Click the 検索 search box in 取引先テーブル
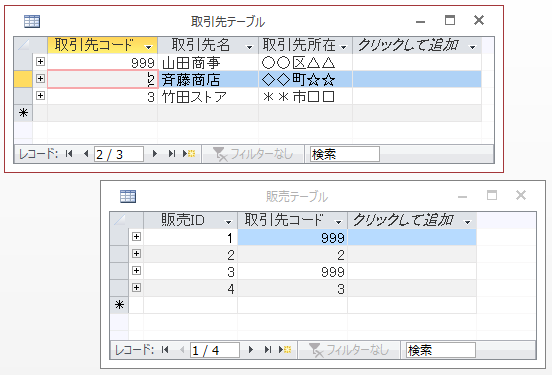The height and width of the screenshot is (375, 552). tap(345, 154)
